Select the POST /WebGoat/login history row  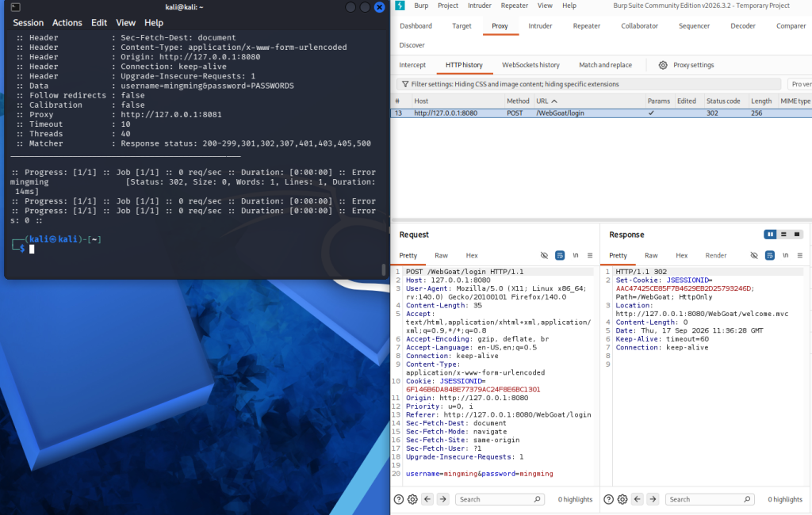601,113
